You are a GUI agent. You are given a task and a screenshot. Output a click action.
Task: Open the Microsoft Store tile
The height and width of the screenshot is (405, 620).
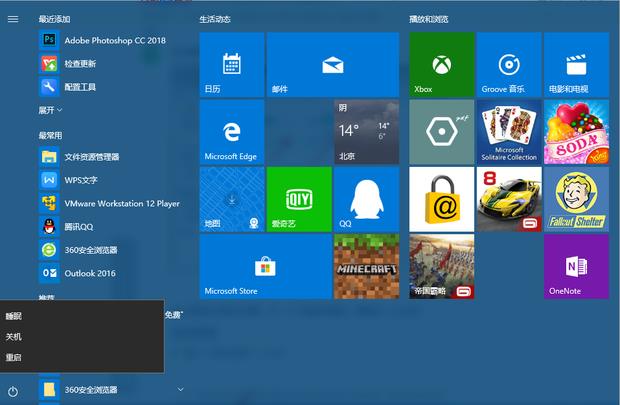[x=264, y=267]
